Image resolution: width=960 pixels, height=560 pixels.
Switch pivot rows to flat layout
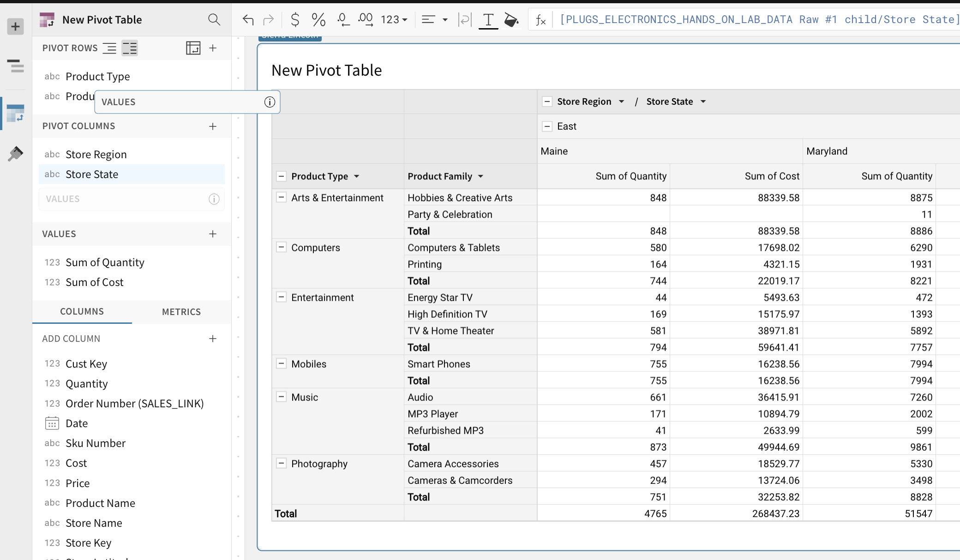[109, 48]
